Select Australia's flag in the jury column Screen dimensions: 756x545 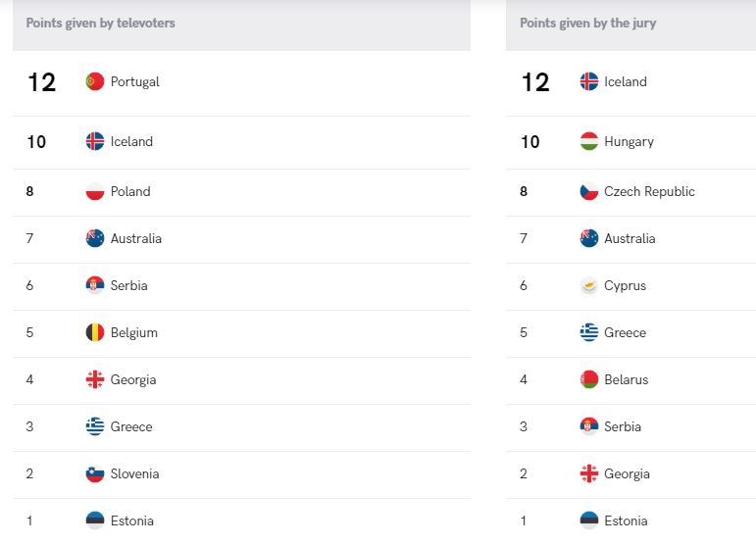(x=588, y=238)
